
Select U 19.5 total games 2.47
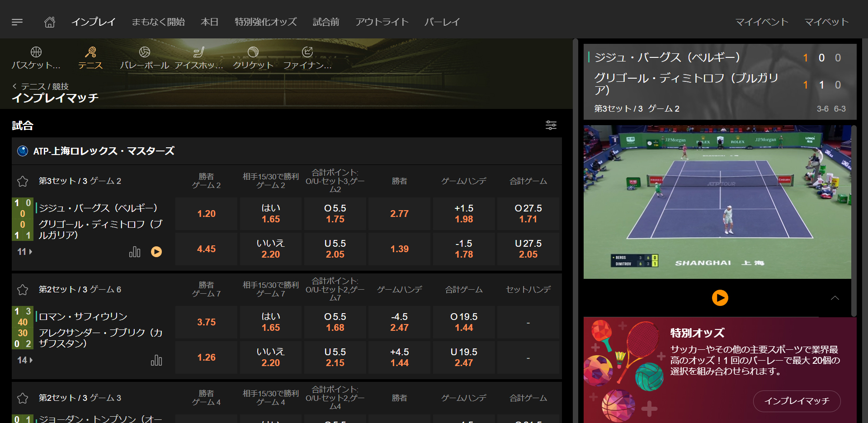[464, 357]
